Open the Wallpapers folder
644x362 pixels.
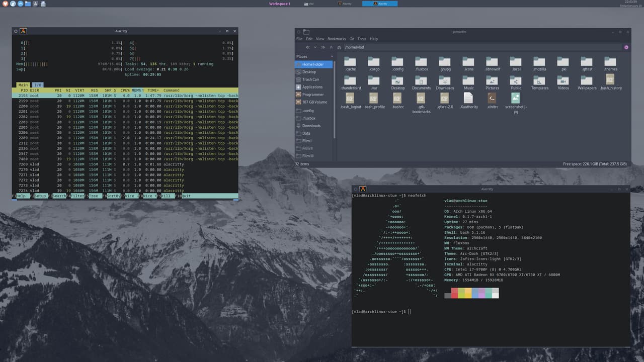[586, 80]
